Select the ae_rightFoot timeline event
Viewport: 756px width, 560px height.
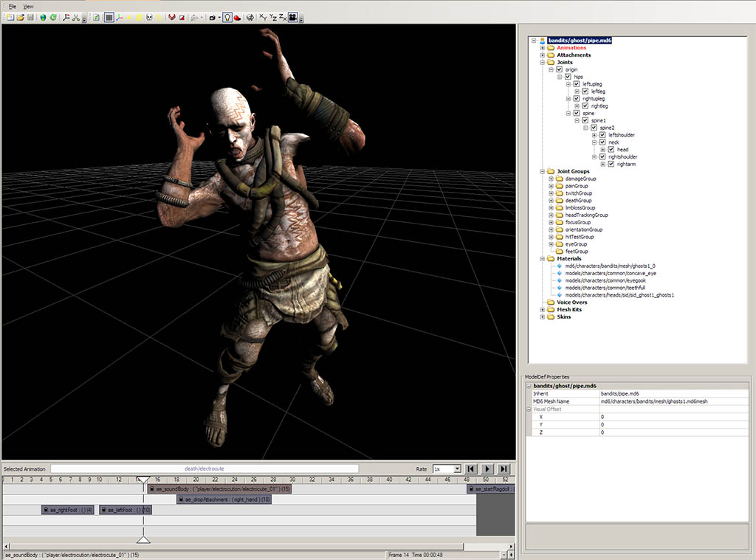(67, 509)
